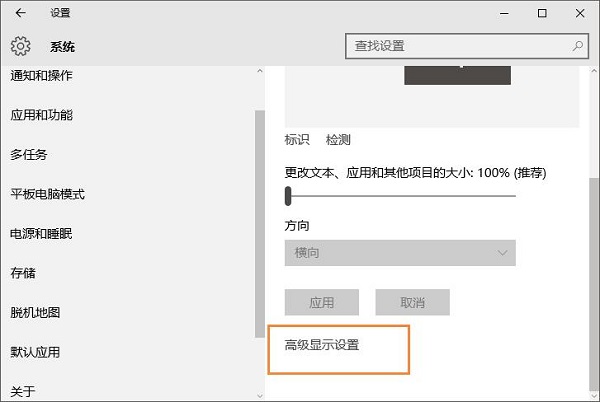Go to the 多任务 settings page

pos(29,155)
